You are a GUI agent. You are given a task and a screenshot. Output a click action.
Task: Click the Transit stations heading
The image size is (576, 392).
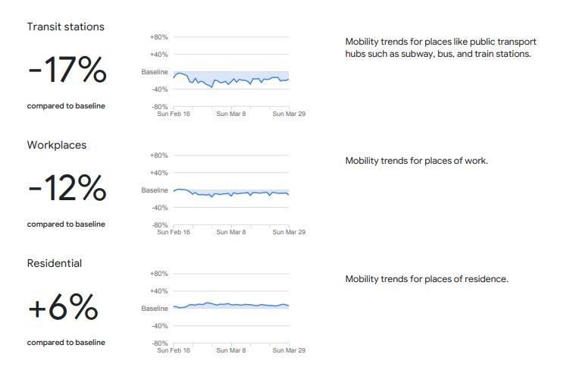[x=65, y=27]
